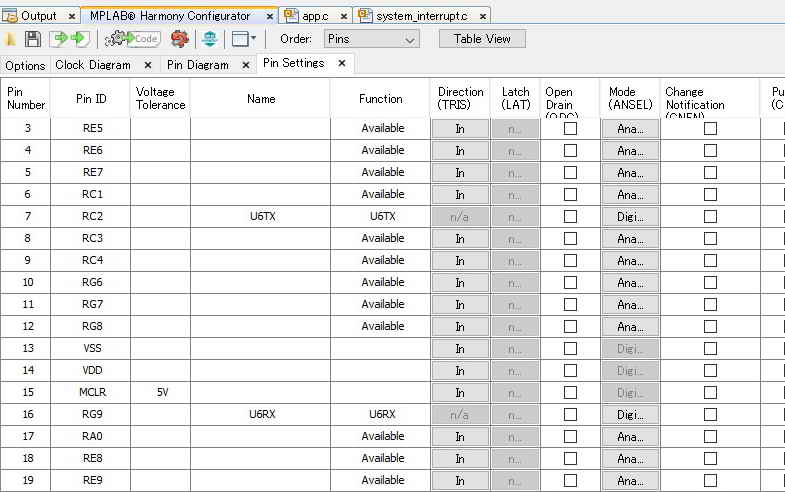
Task: Switch to the Clock Diagram tab
Action: coord(93,65)
